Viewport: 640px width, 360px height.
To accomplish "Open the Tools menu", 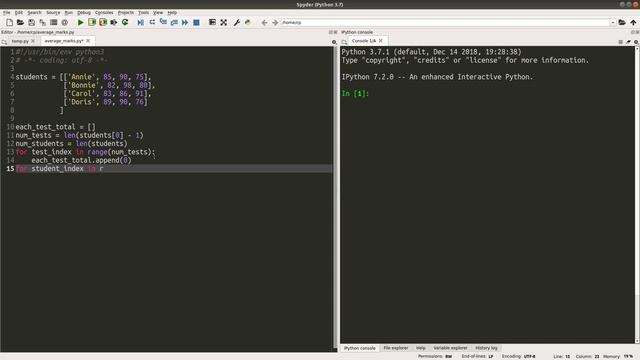I will pos(143,13).
